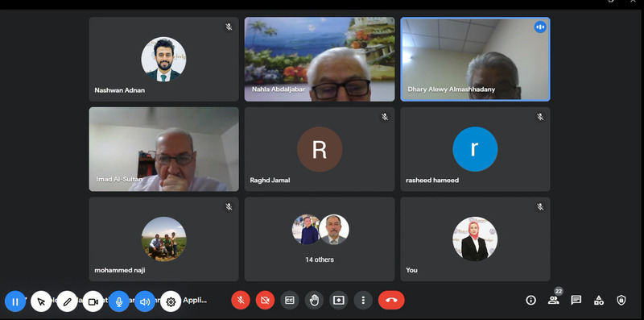The height and width of the screenshot is (320, 644).
Task: Open the chat messages icon
Action: pyautogui.click(x=576, y=301)
